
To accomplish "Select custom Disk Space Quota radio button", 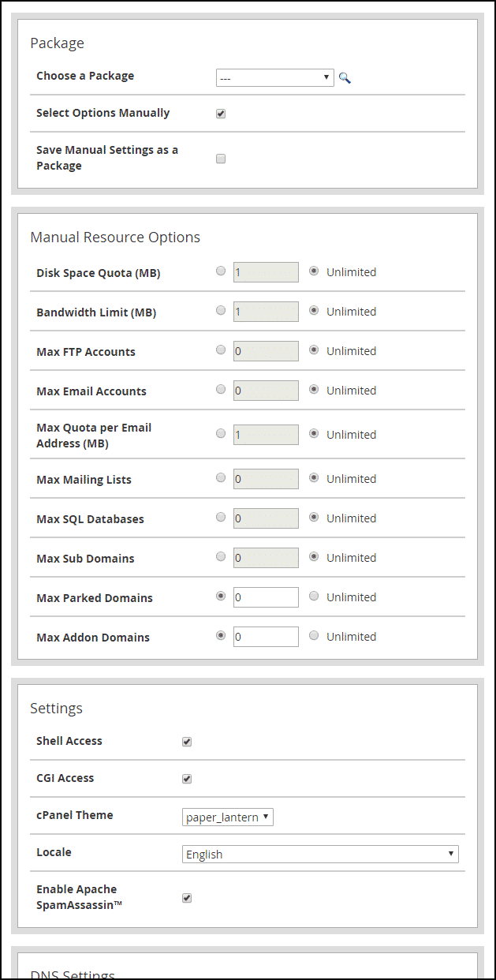I will (221, 271).
